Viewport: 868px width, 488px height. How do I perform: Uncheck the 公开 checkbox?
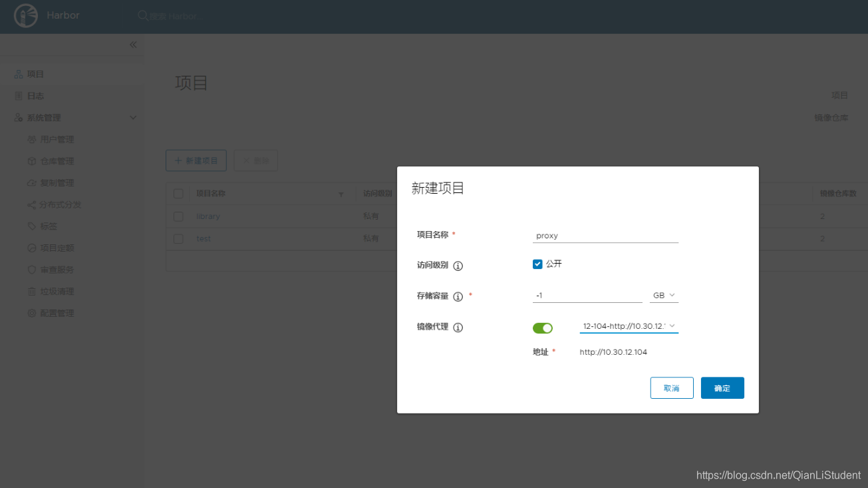537,264
